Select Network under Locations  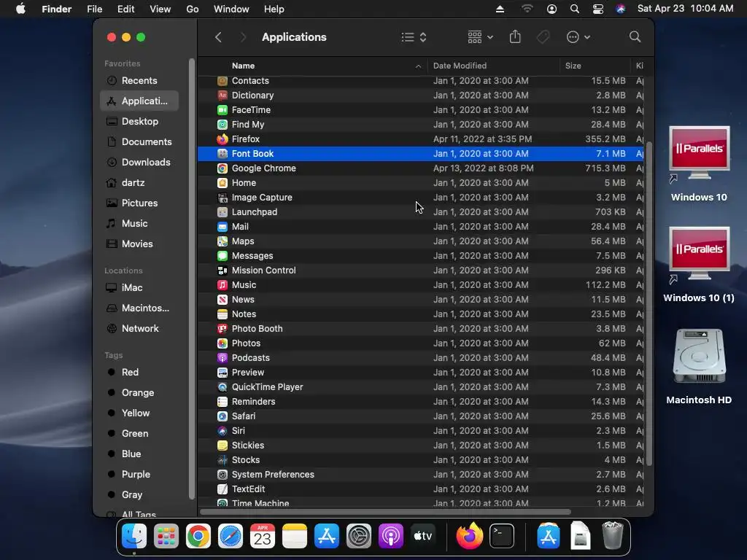coord(139,329)
